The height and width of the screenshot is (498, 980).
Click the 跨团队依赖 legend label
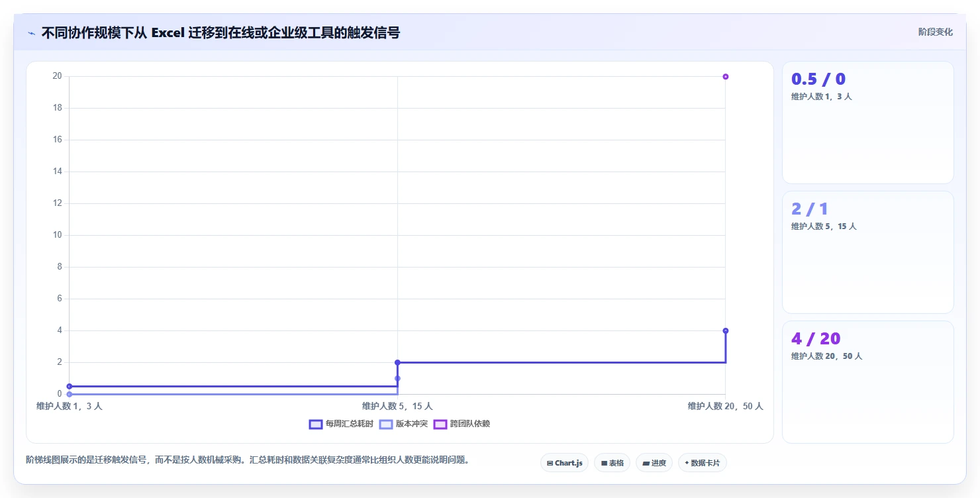470,424
